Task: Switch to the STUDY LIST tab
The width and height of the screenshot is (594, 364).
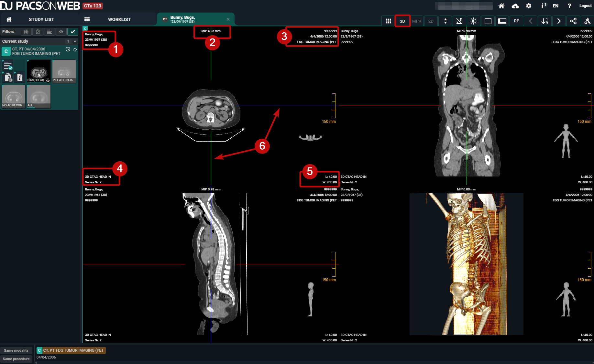Action: (x=41, y=19)
